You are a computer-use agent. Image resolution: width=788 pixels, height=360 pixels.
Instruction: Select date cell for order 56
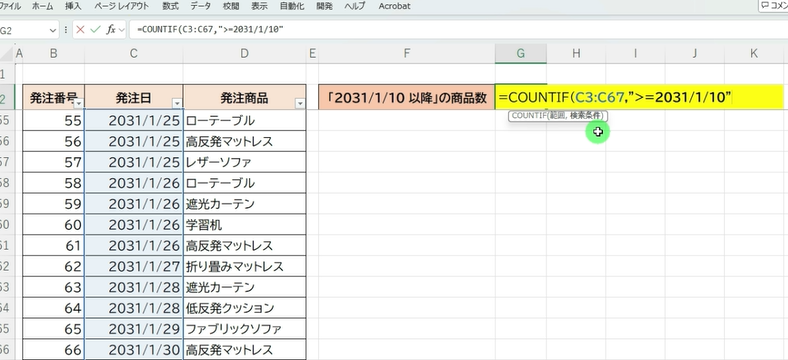pyautogui.click(x=134, y=141)
